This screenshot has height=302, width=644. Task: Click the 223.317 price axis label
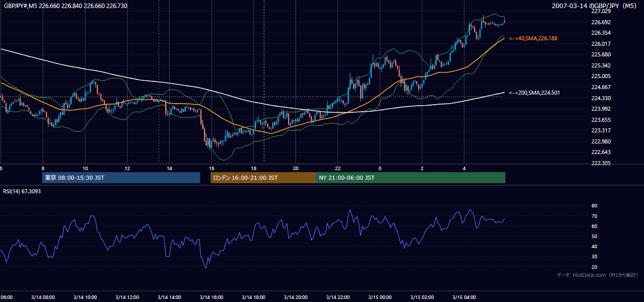601,130
